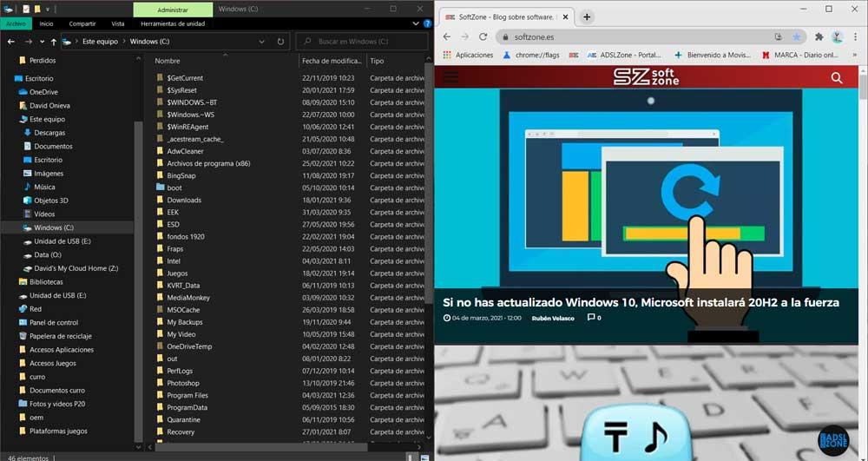Switch to Vista ribbon tab
The width and height of the screenshot is (868, 461).
click(x=118, y=23)
